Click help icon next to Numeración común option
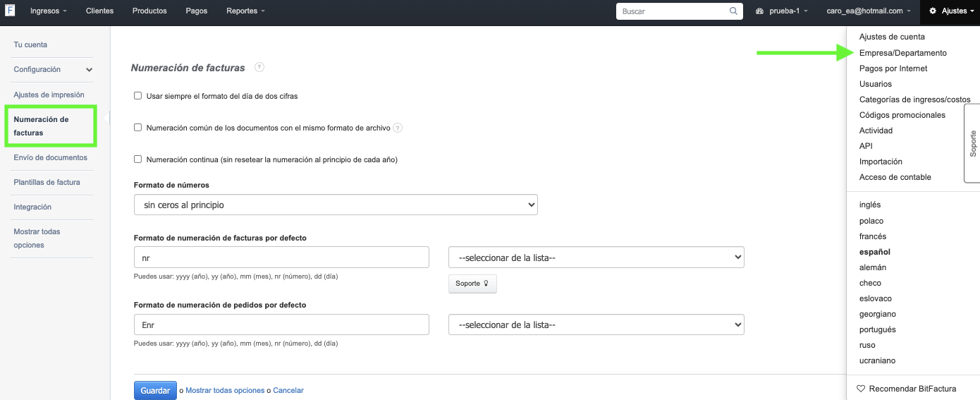Screen dimensions: 980x400 point(398,128)
